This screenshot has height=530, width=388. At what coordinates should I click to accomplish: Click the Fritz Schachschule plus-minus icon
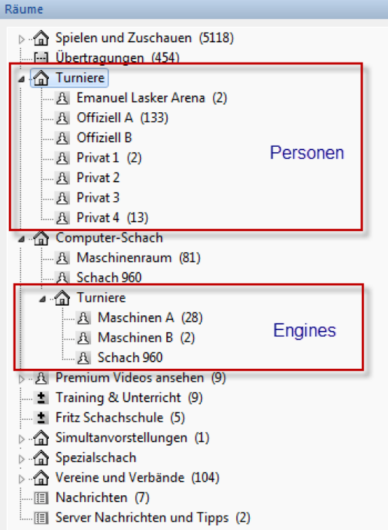point(41,418)
